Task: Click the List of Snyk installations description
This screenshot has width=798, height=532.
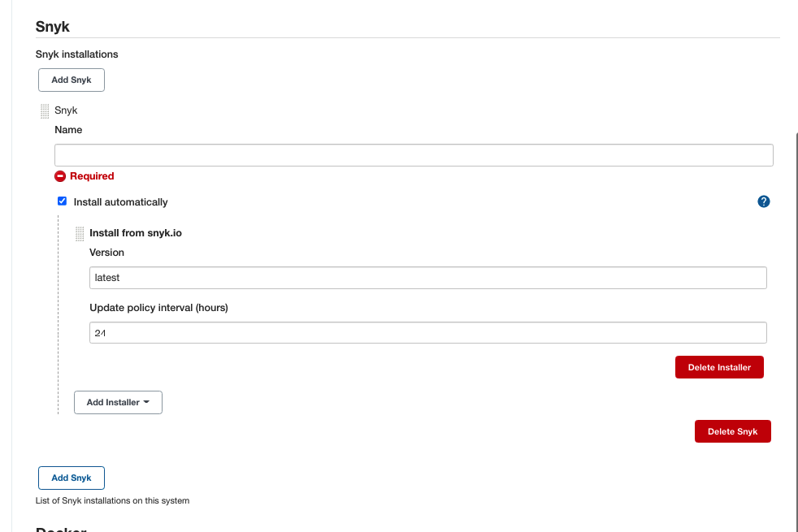Action: [x=112, y=500]
